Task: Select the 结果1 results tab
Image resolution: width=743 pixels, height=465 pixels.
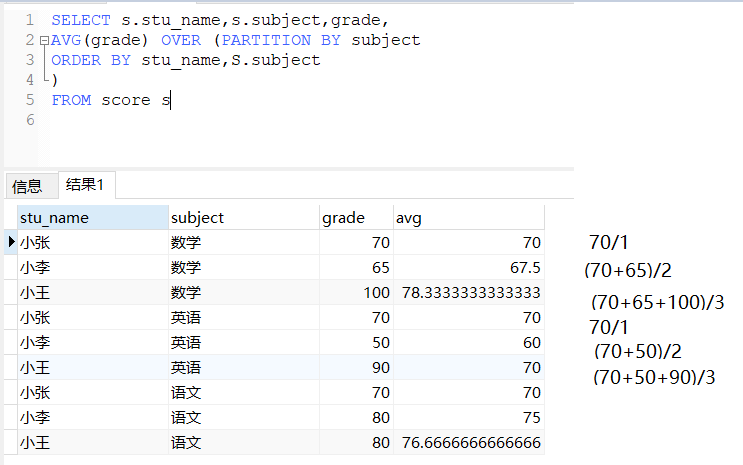Action: (85, 184)
